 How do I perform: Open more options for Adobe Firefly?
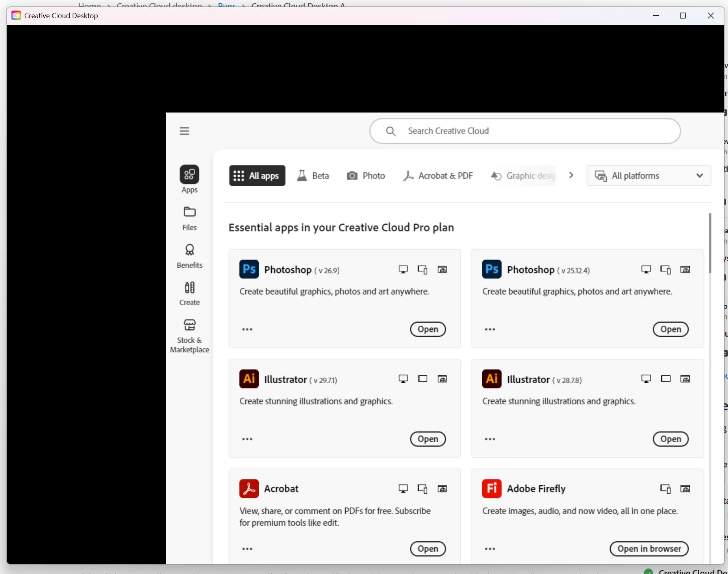point(490,549)
